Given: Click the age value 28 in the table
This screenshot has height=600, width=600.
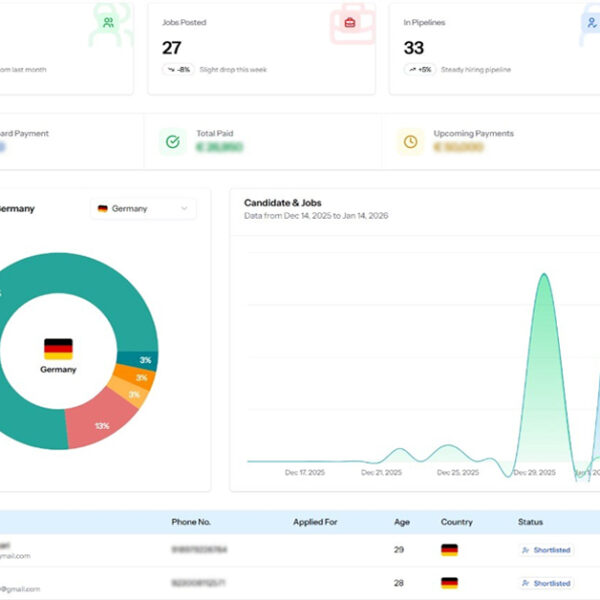Looking at the screenshot, I should tap(399, 583).
